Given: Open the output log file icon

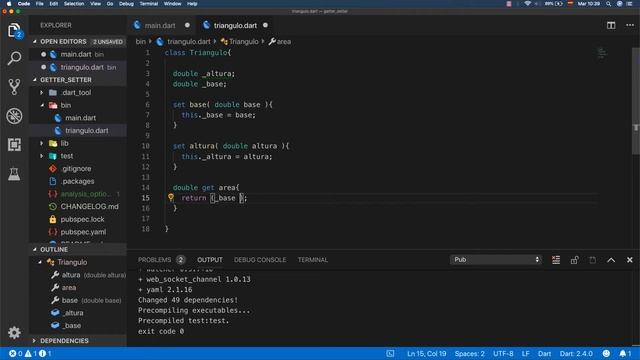Looking at the screenshot, I should pyautogui.click(x=592, y=260).
